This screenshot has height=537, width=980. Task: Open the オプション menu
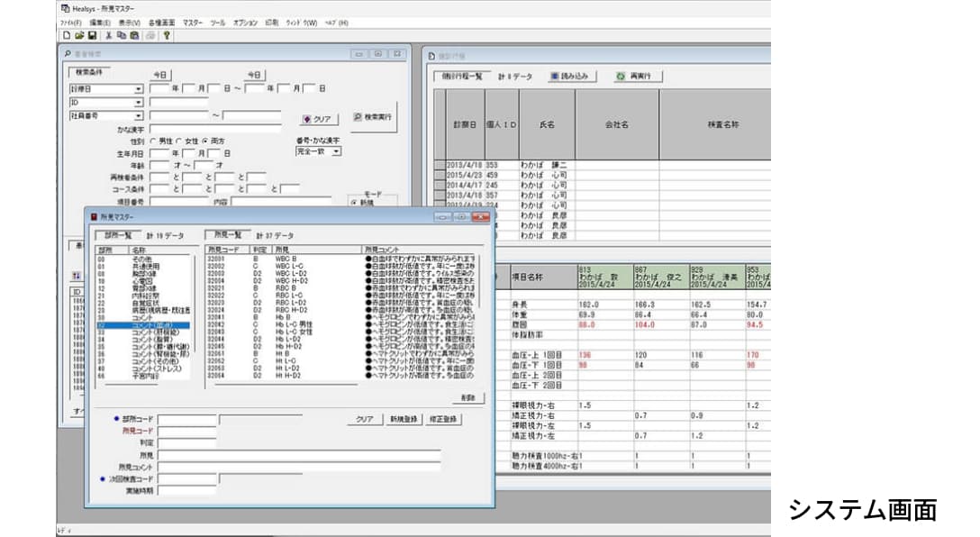click(x=245, y=22)
